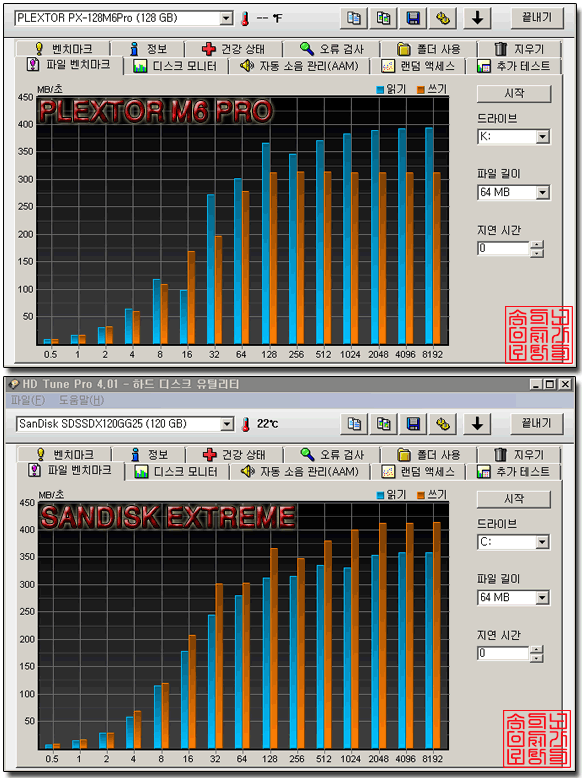Switch to 추가 테스트 tab in Plextor window
582x778 pixels.
pyautogui.click(x=514, y=66)
